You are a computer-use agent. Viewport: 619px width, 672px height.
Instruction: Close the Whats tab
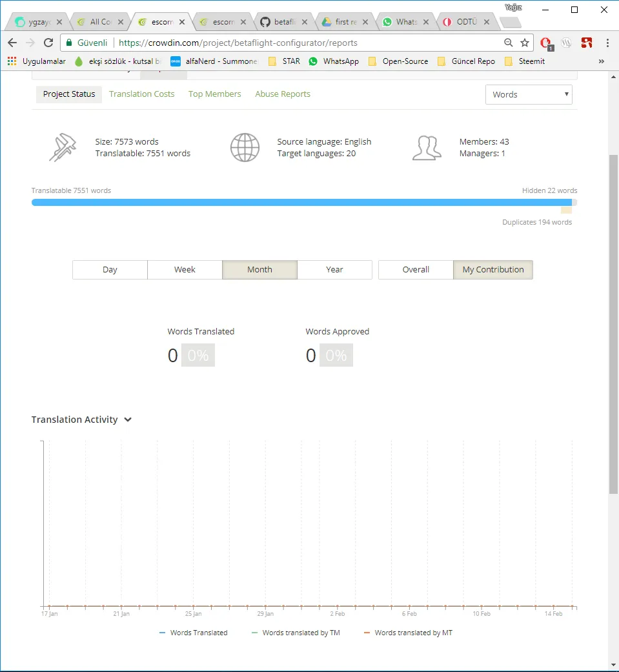point(426,22)
